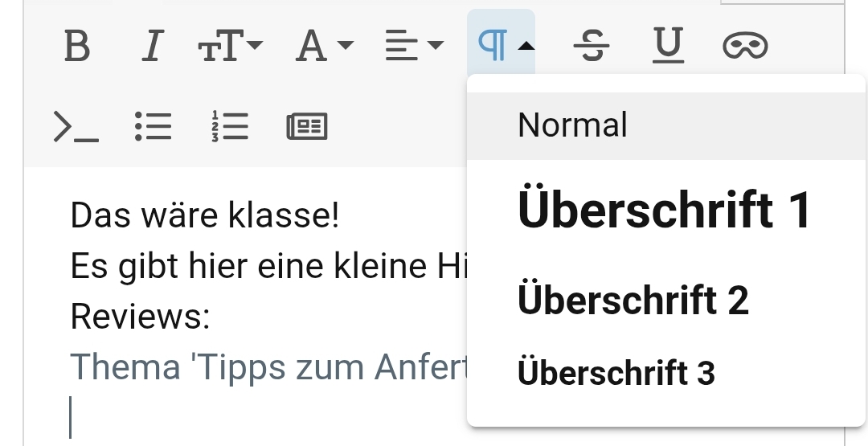Click on the 'Das wäre klasse!' text line
This screenshot has width=868, height=446.
point(205,215)
